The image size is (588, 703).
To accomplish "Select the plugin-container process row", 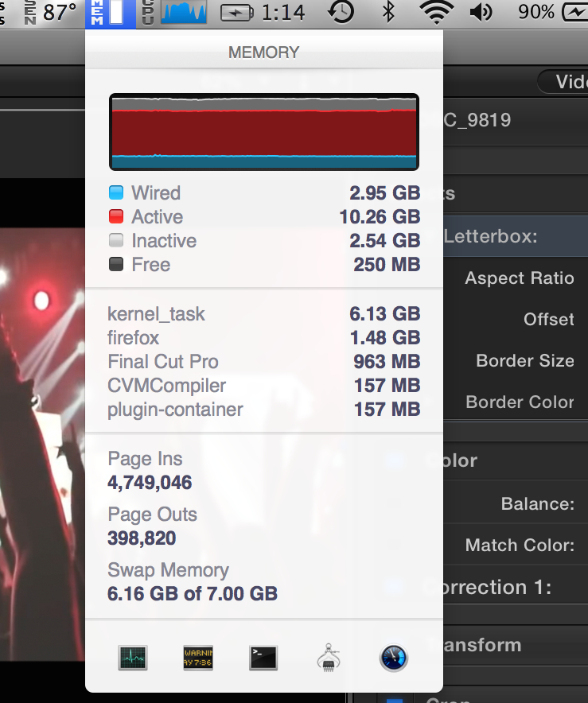I will (264, 410).
